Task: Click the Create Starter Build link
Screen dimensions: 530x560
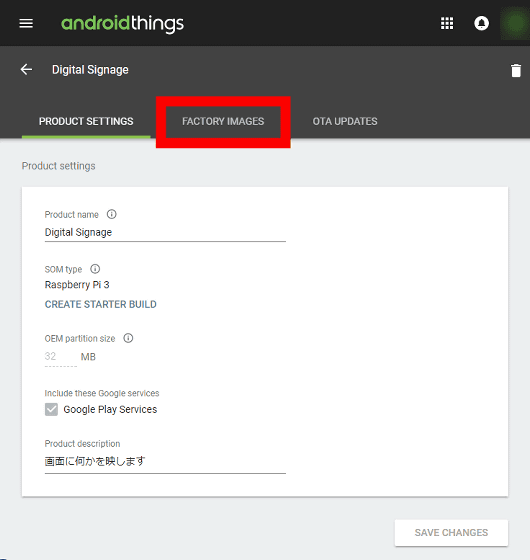Action: click(100, 304)
